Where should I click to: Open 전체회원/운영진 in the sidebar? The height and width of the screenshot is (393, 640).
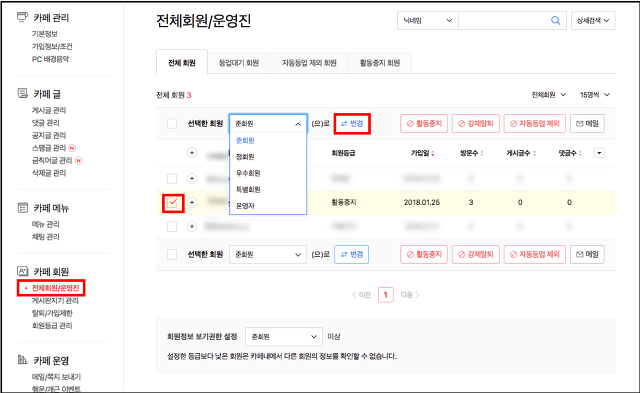click(55, 288)
